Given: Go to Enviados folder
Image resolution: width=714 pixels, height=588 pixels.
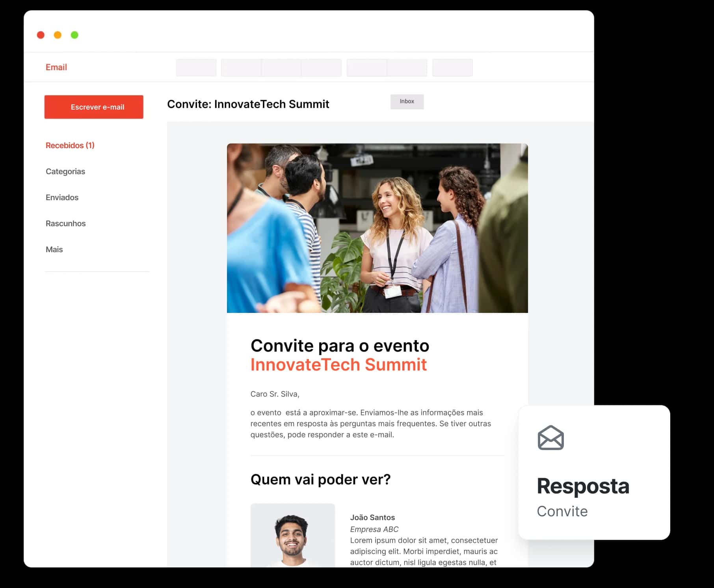Looking at the screenshot, I should pyautogui.click(x=62, y=197).
